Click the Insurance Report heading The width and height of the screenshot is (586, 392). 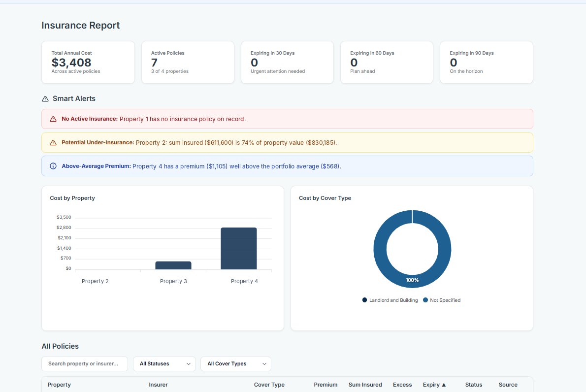coord(80,26)
